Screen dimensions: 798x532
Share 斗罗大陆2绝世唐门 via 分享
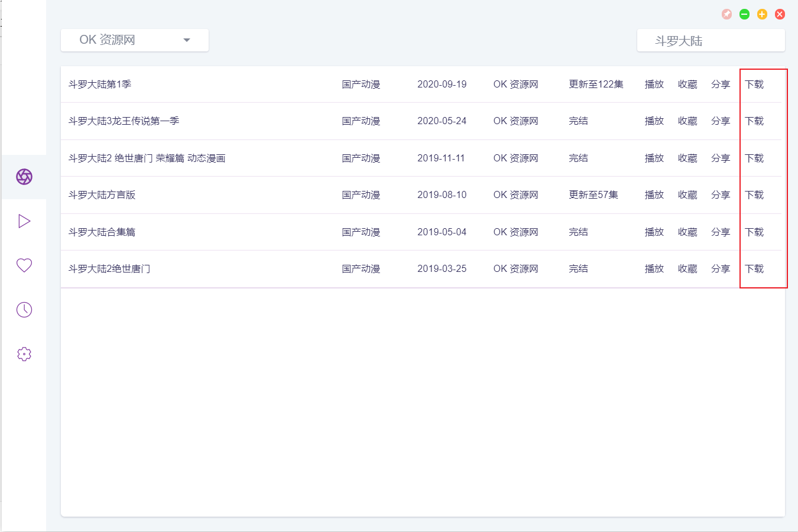click(721, 269)
